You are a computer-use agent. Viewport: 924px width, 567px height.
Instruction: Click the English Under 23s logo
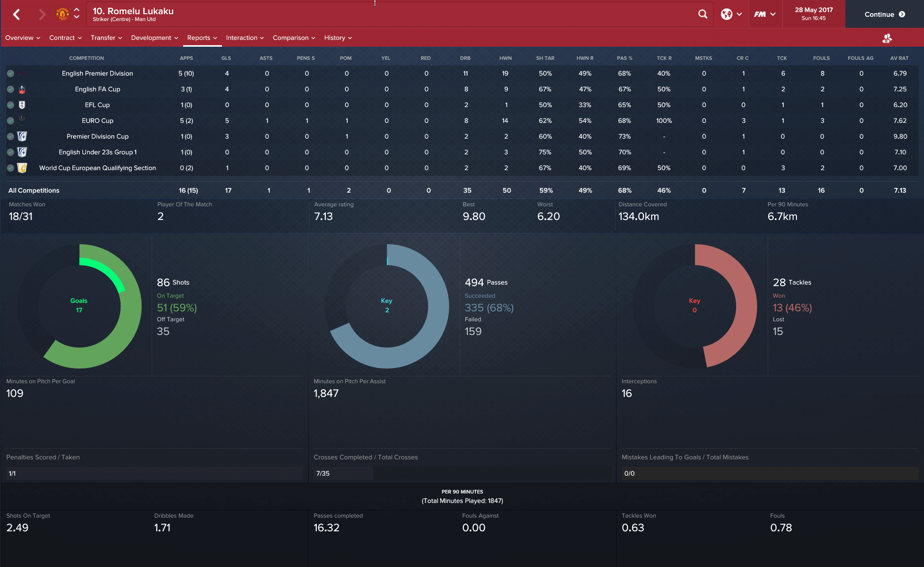pos(22,152)
